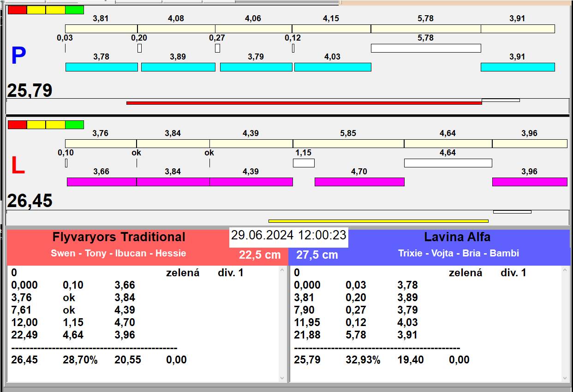The height and width of the screenshot is (392, 573).
Task: Click the white 4,64 gap box in lane L
Action: [x=448, y=163]
